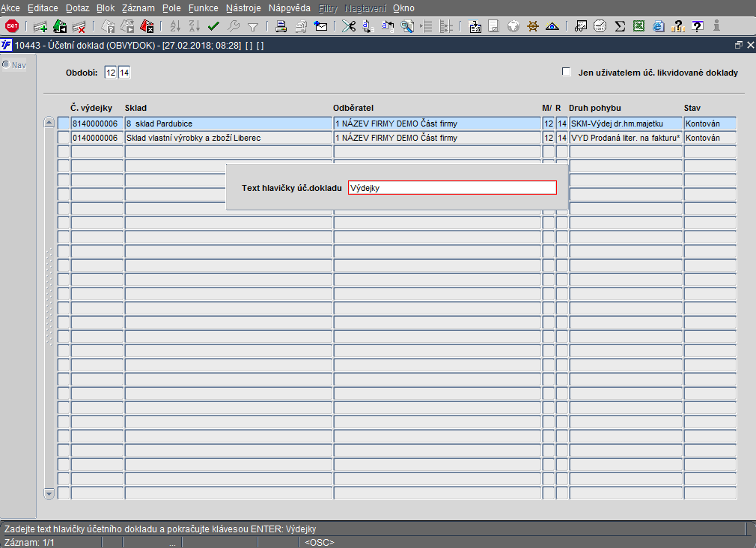Click the enter query icon with question mark
Screen dimensions: 756x548
click(x=109, y=26)
